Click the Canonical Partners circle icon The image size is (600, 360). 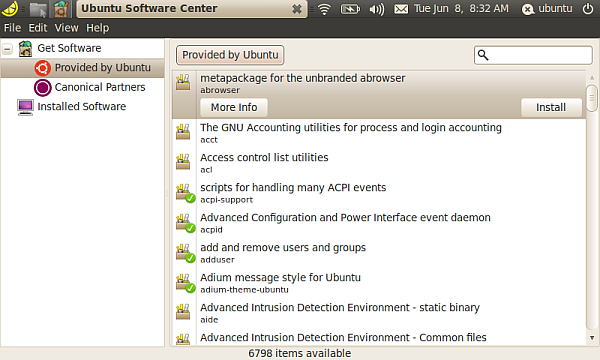pos(42,88)
